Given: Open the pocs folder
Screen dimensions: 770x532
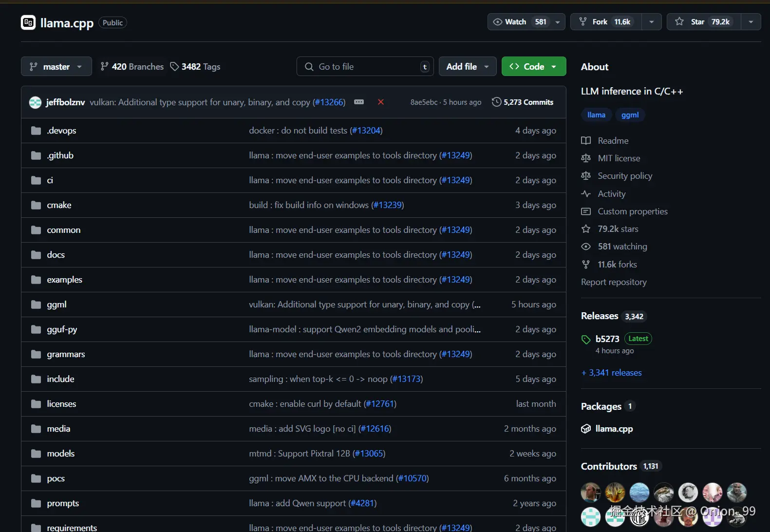Looking at the screenshot, I should (56, 478).
